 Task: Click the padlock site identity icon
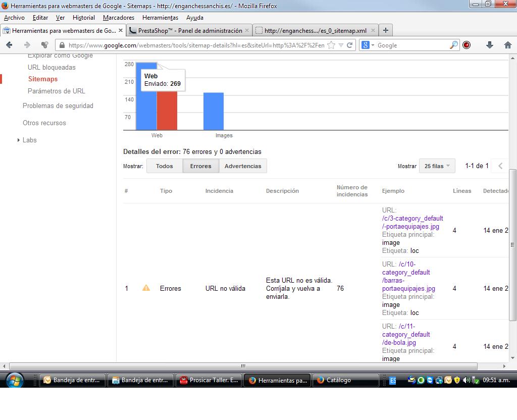coord(62,45)
